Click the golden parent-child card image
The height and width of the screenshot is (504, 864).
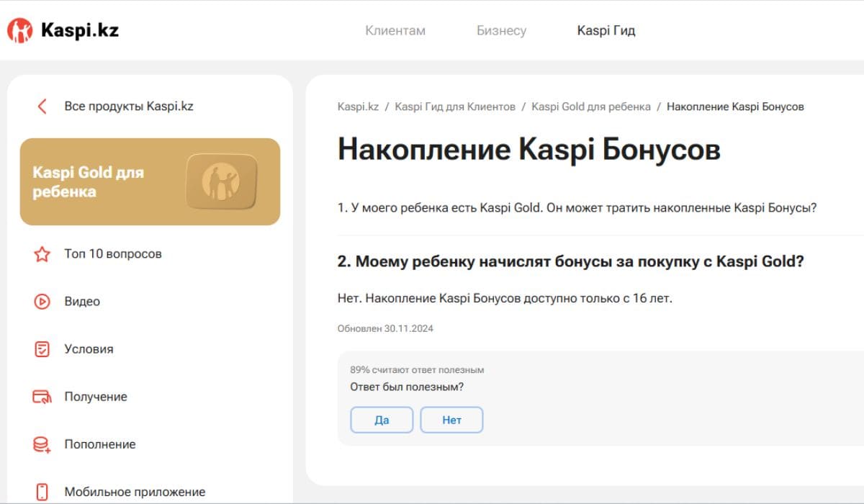[x=221, y=181]
